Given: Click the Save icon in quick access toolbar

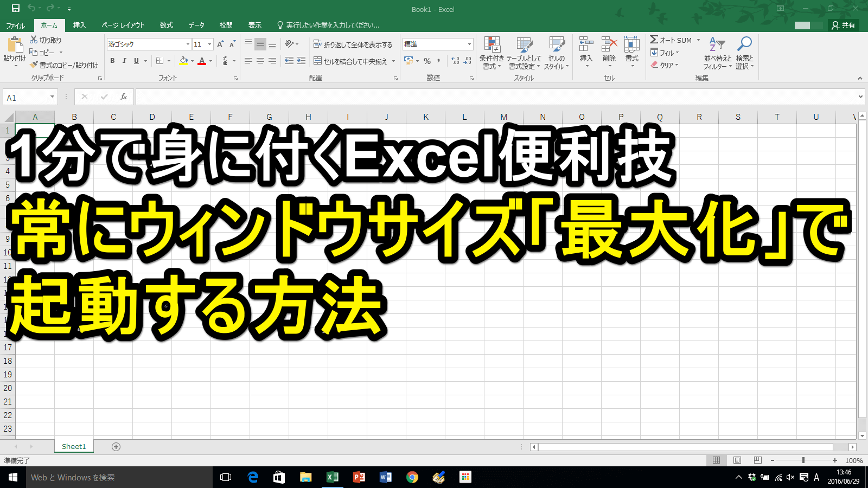Looking at the screenshot, I should point(16,8).
